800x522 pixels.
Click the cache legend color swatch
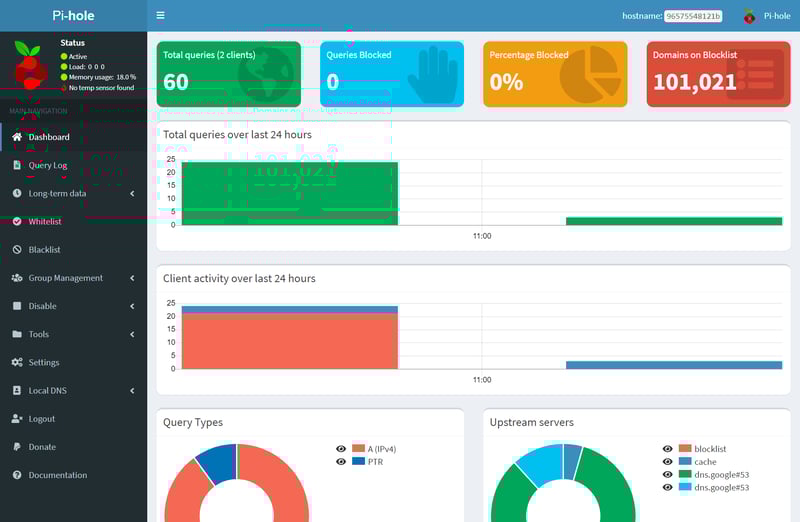point(685,461)
